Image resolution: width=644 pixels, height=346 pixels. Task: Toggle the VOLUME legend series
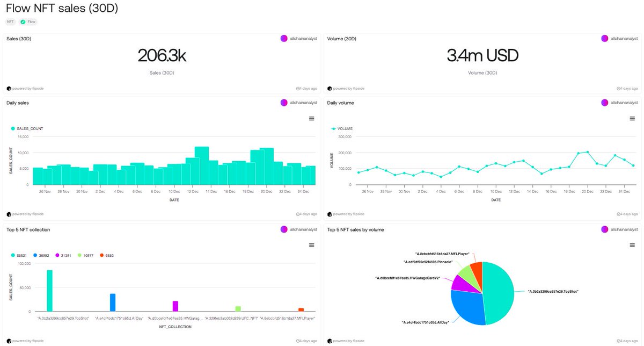tap(342, 129)
